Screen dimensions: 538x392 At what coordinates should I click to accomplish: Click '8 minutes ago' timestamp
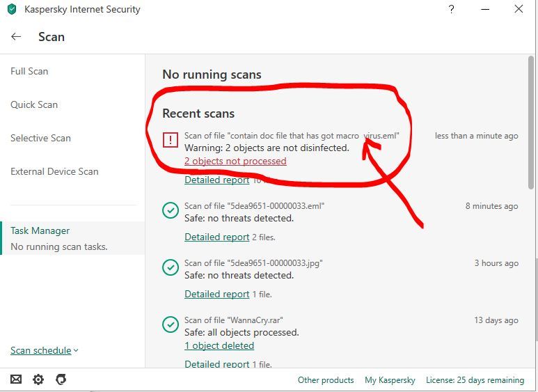(491, 206)
